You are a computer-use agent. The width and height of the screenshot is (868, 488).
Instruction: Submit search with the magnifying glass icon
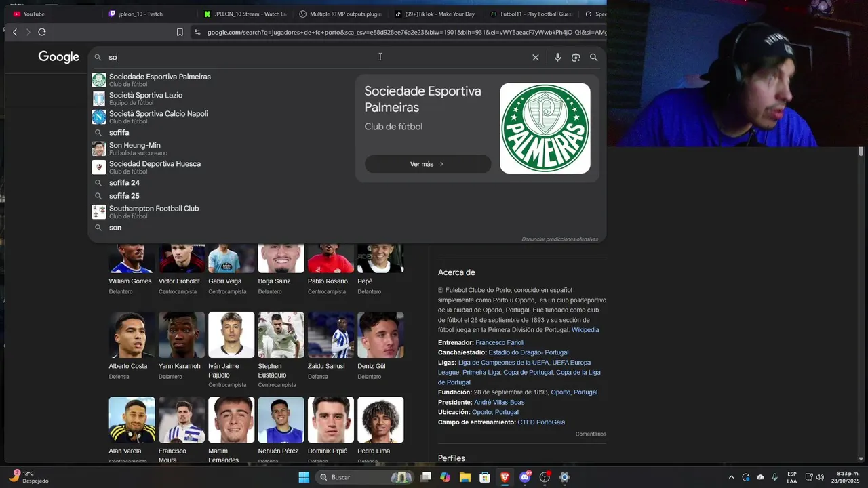[x=594, y=58]
